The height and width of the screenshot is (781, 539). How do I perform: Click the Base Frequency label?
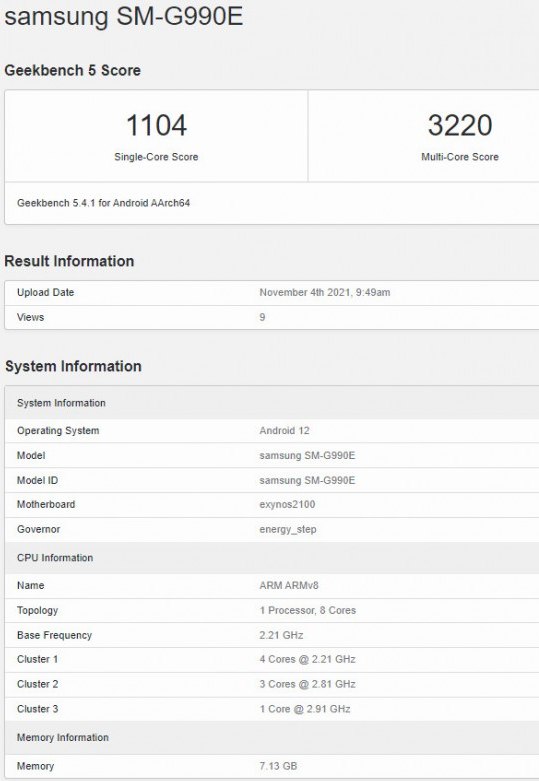54,636
